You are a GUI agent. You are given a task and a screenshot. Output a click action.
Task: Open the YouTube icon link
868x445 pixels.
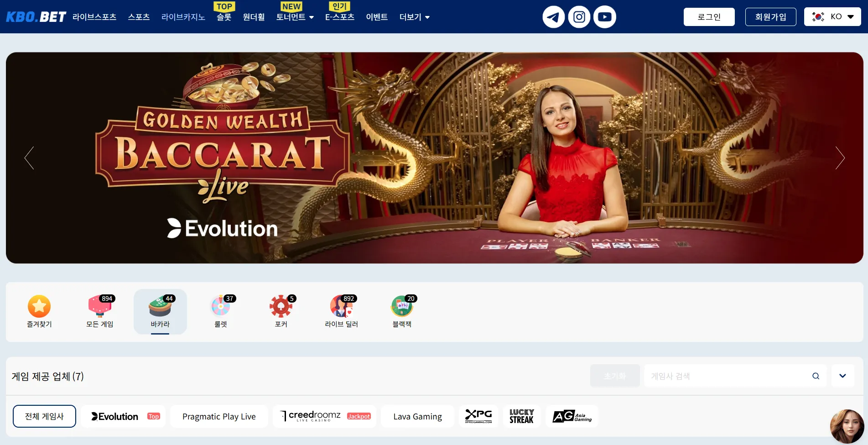click(605, 17)
